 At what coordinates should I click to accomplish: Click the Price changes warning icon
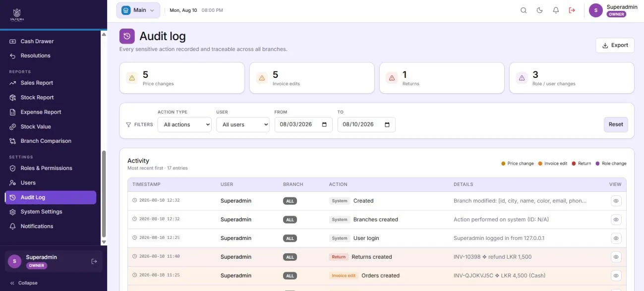click(132, 78)
